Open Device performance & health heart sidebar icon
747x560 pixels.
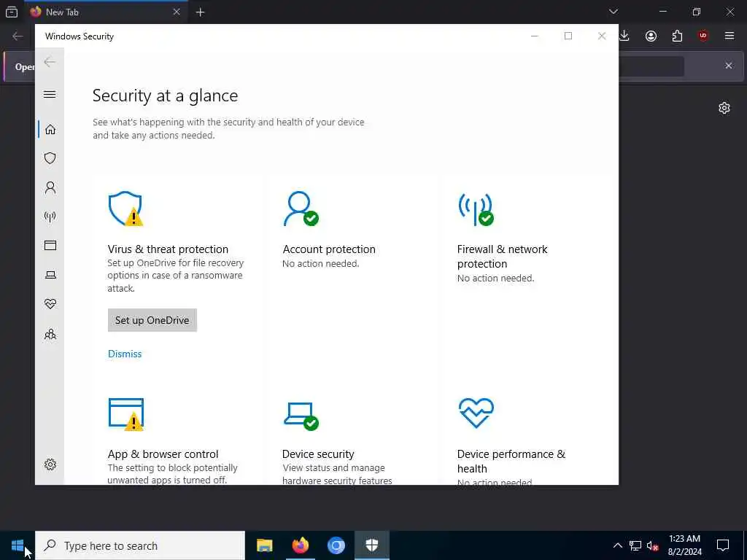tap(50, 304)
